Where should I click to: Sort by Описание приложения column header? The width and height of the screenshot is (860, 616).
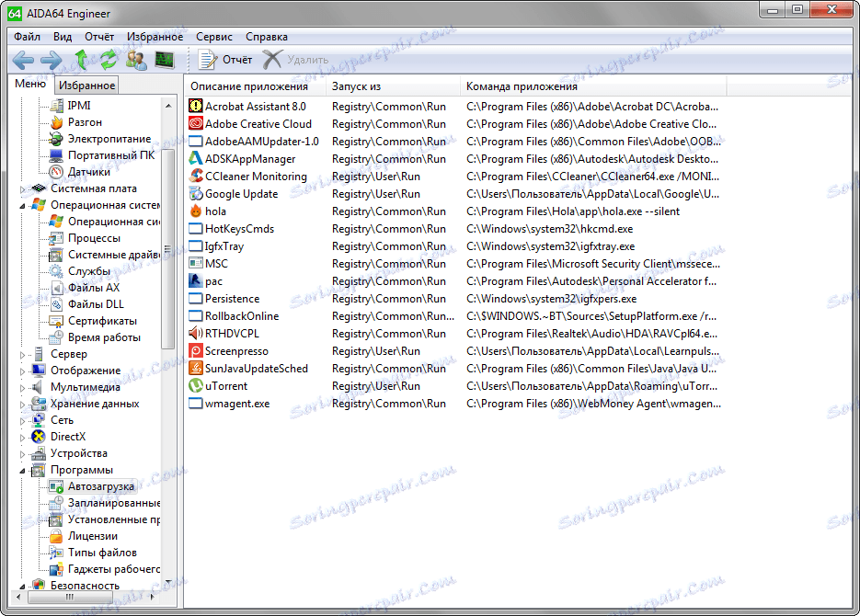[256, 86]
